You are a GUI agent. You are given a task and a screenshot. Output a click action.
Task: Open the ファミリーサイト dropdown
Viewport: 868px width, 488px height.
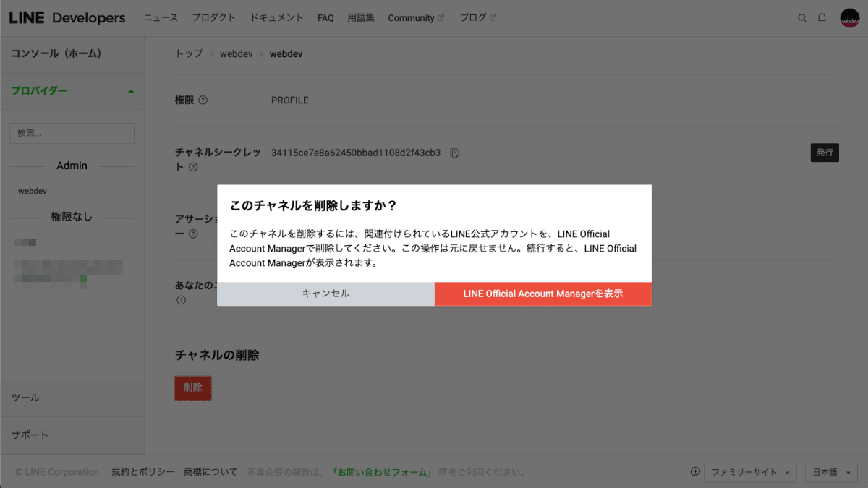pyautogui.click(x=751, y=472)
